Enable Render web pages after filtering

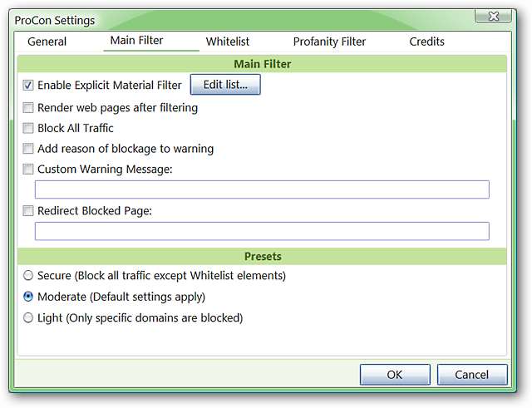(28, 107)
